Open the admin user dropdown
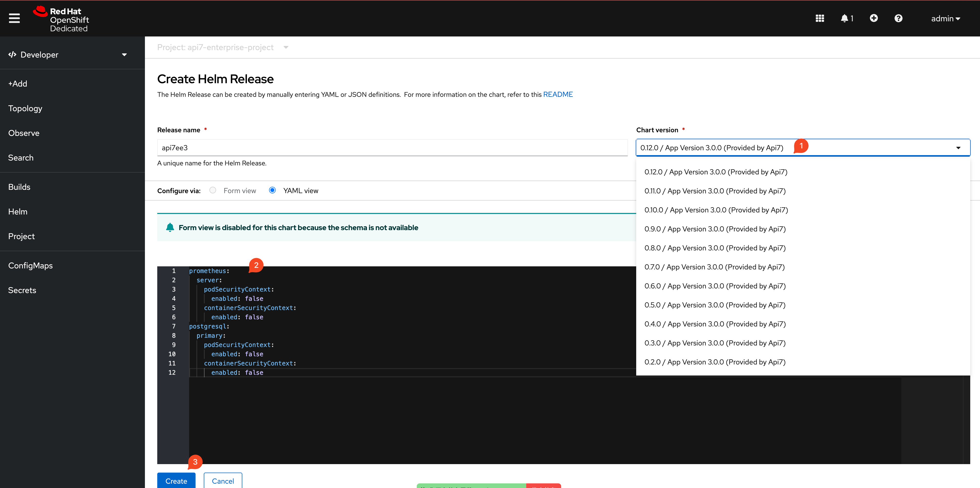 click(945, 18)
